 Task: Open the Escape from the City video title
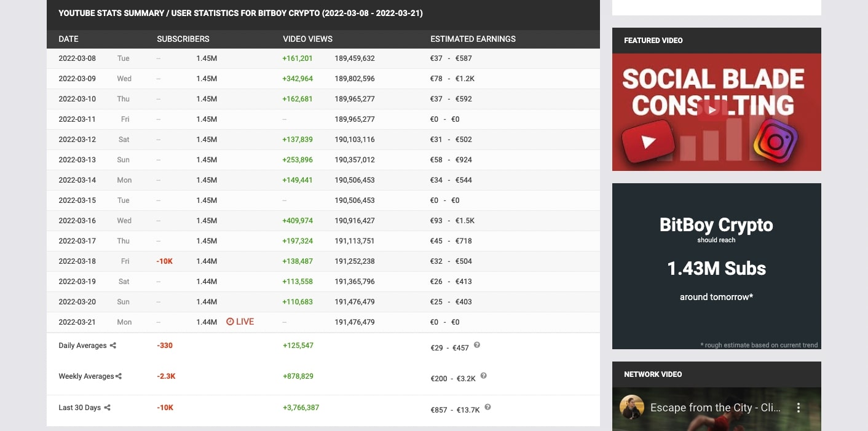pos(716,408)
